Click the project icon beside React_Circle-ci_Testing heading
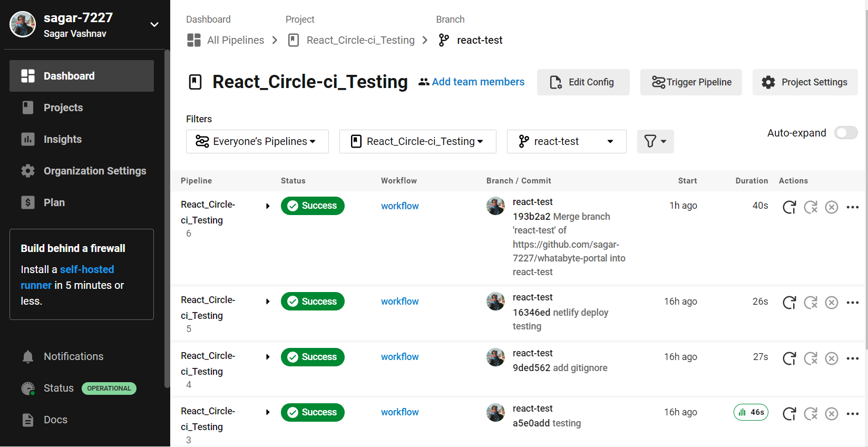868x447 pixels. [196, 82]
